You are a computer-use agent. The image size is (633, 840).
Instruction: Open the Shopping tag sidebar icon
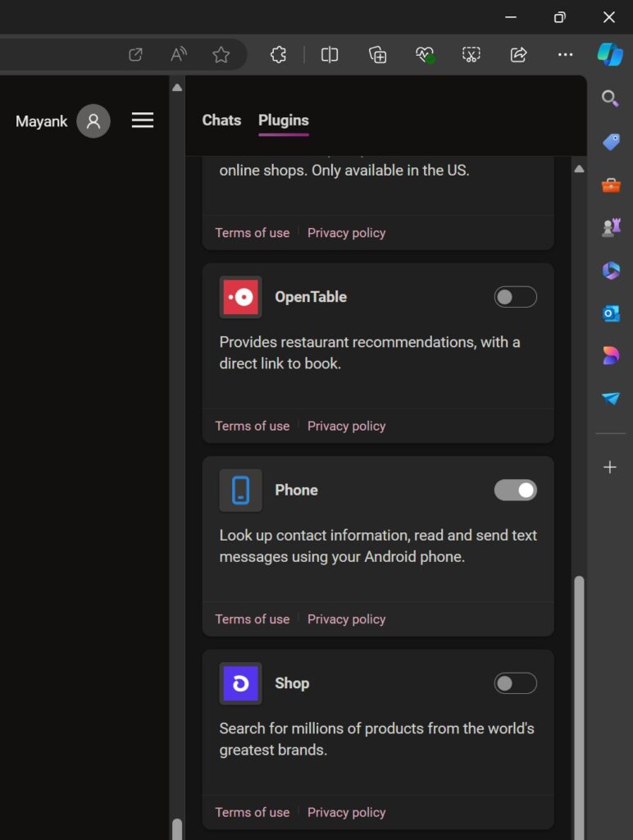coord(611,142)
